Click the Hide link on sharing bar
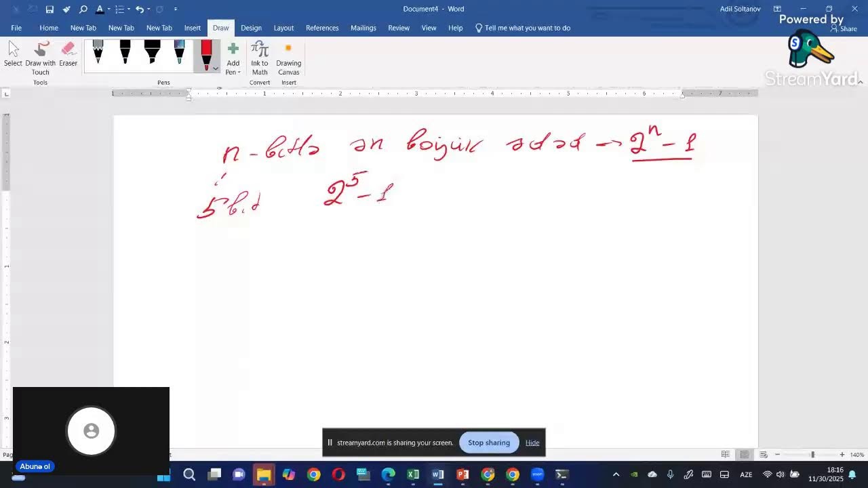 532,443
